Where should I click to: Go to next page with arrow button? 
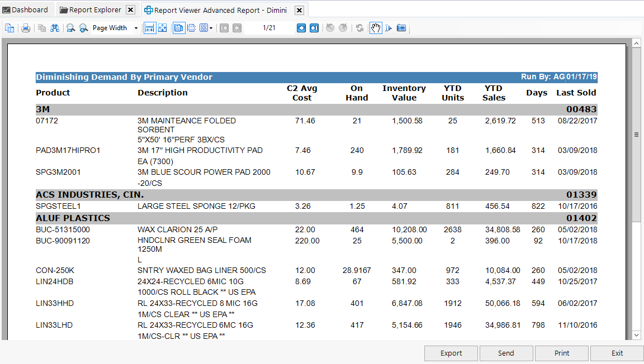click(x=301, y=27)
